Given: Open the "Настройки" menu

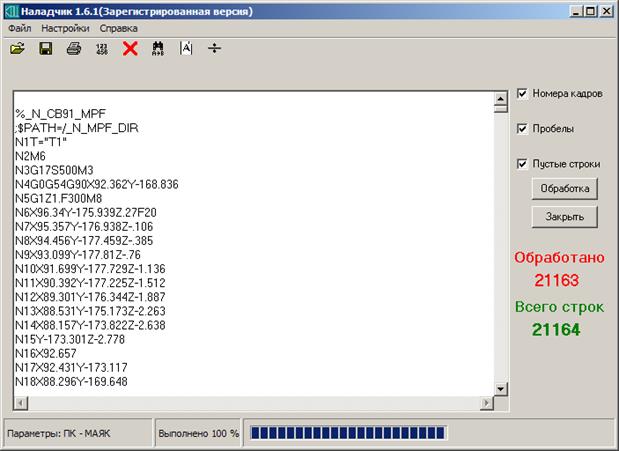Looking at the screenshot, I should [65, 29].
